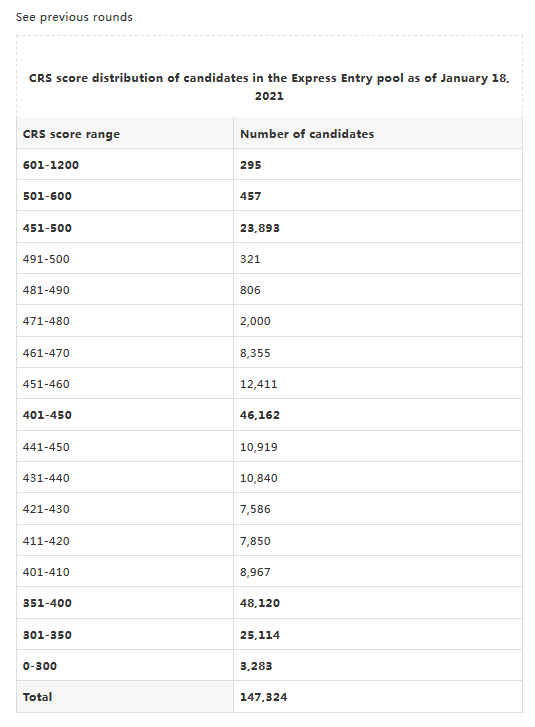Open the See previous rounds link
535x727 pixels.
click(x=74, y=17)
